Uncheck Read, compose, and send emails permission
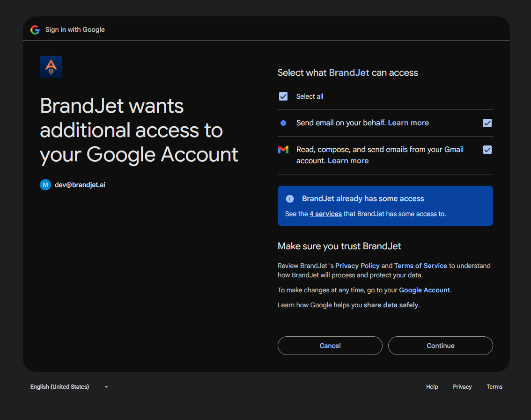 487,150
